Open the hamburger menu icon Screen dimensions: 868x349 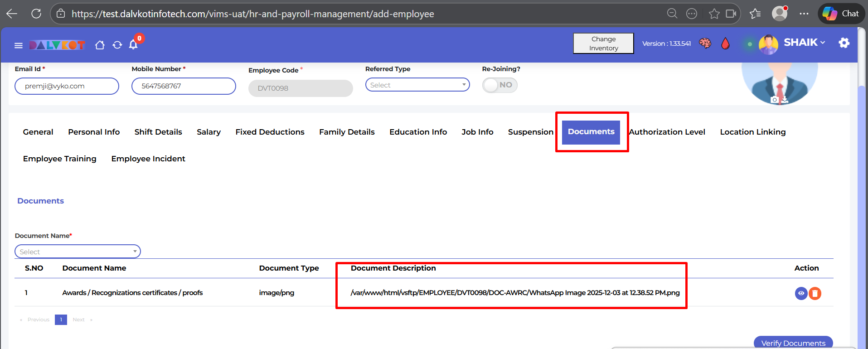coord(19,45)
